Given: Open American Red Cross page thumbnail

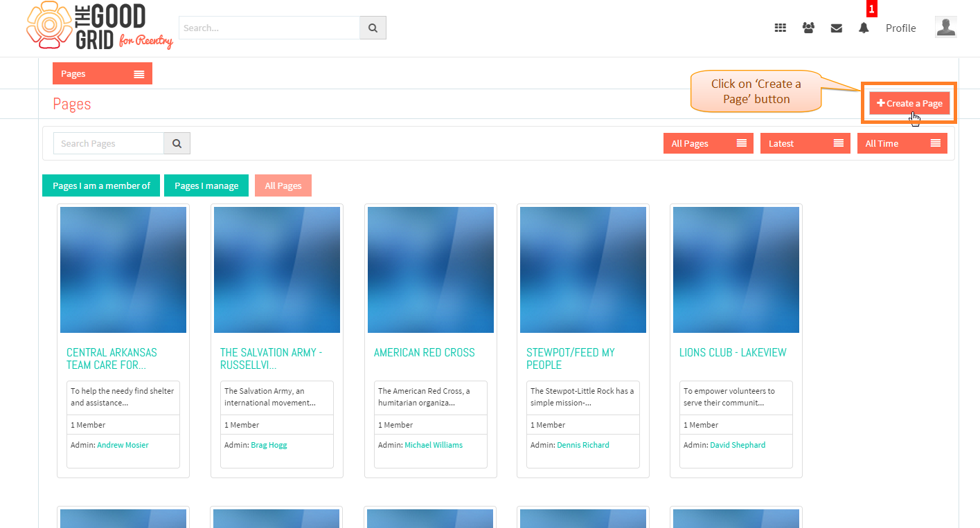Looking at the screenshot, I should [x=431, y=270].
